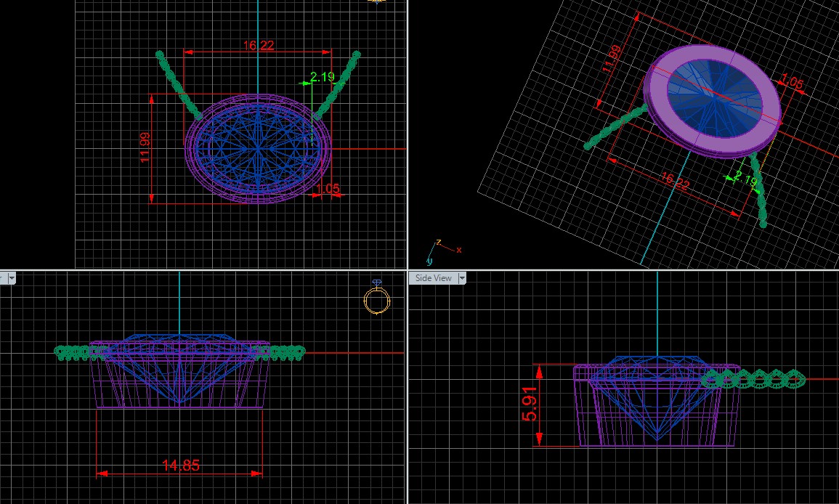Image resolution: width=839 pixels, height=504 pixels.
Task: Select the upper-left green chain in top-left viewport
Action: (178, 82)
